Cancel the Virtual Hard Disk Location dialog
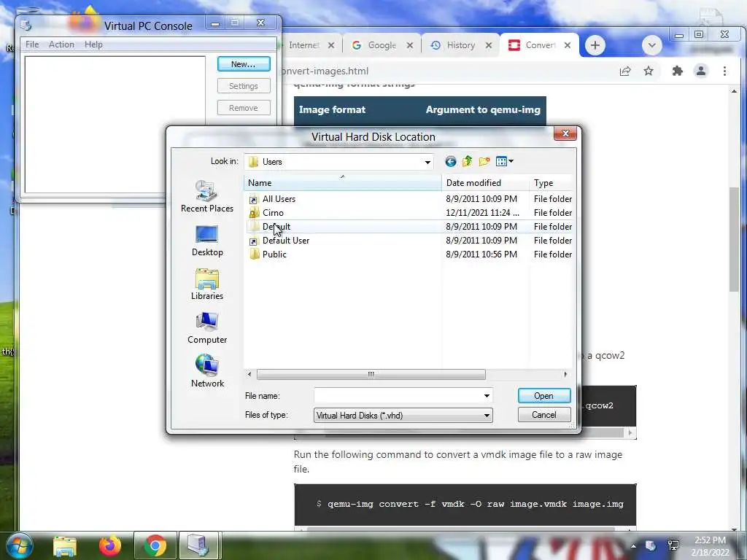The image size is (747, 560). (544, 415)
